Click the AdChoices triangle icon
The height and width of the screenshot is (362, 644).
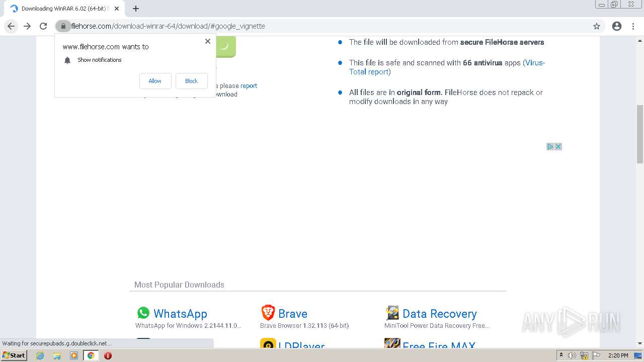coord(550,147)
